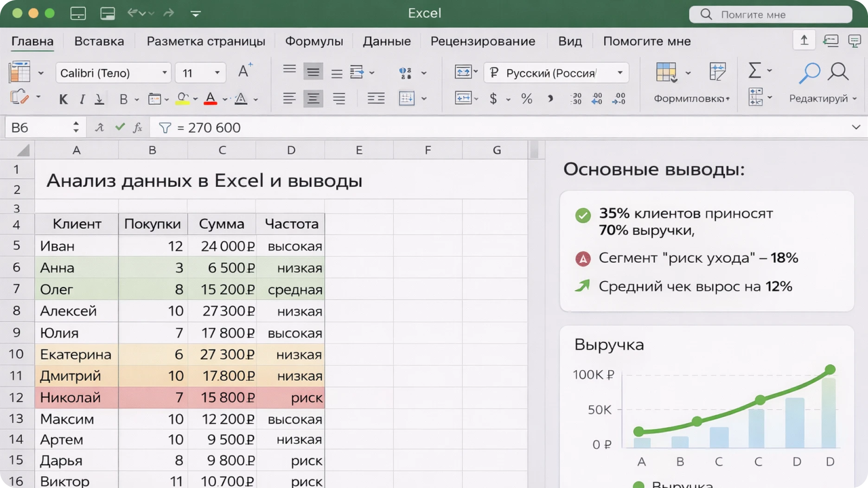Toggle underline formatting button

coord(99,99)
